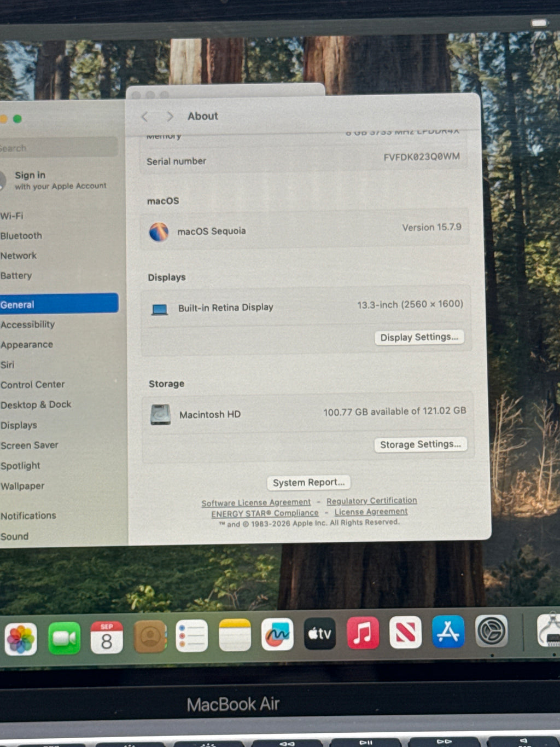Click the serial number FVFDK023Q0WM
Viewport: 560px width, 747px height.
(421, 157)
